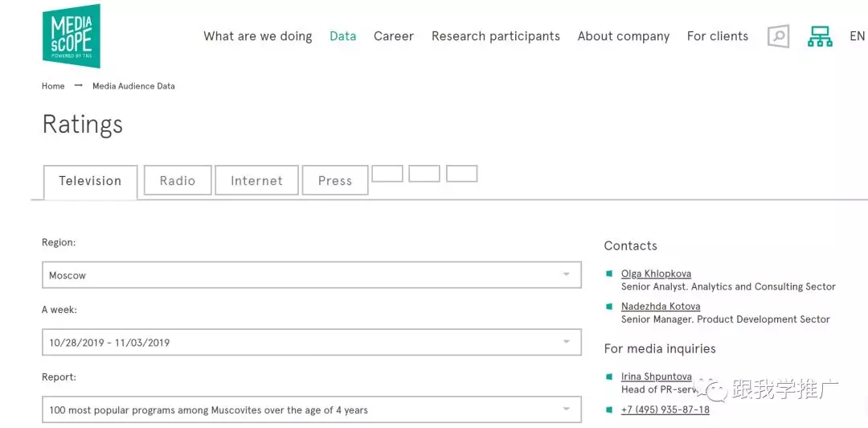Click the Mediascope logo
The image size is (868, 428).
coord(72,36)
